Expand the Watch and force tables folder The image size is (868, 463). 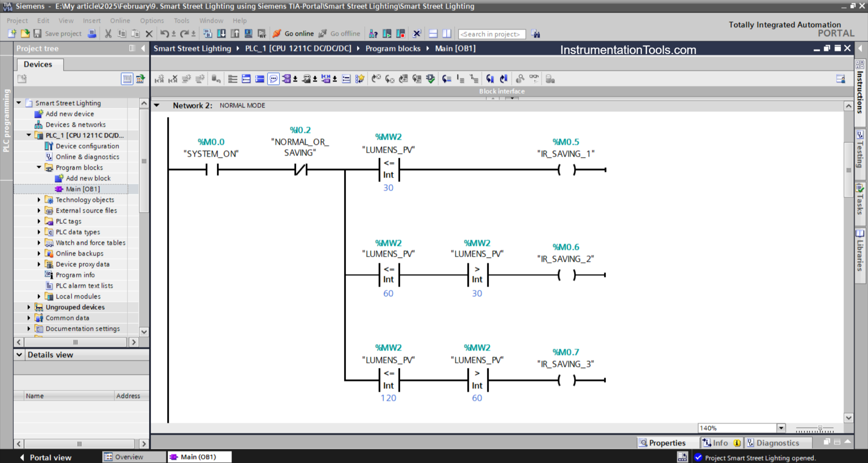(39, 243)
